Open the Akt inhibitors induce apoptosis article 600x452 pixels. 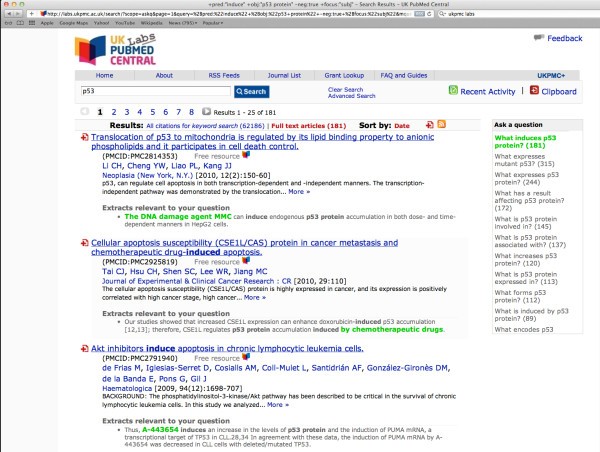tap(227, 348)
